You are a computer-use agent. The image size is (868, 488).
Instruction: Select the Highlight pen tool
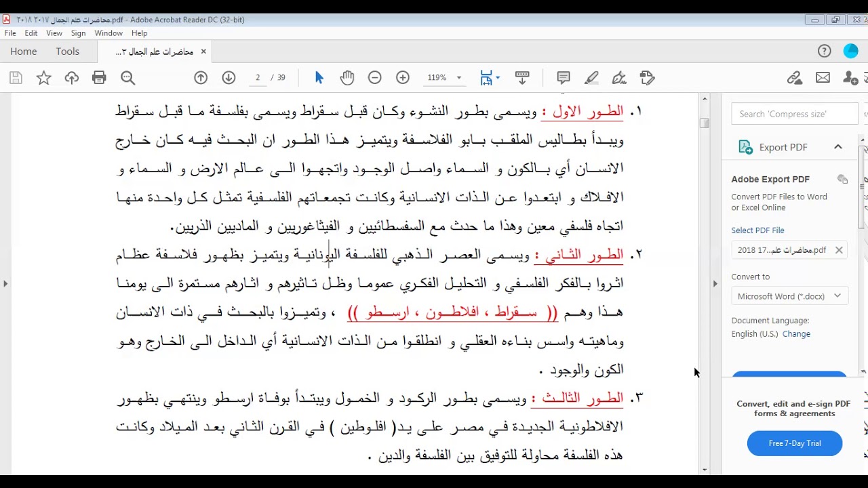point(591,78)
